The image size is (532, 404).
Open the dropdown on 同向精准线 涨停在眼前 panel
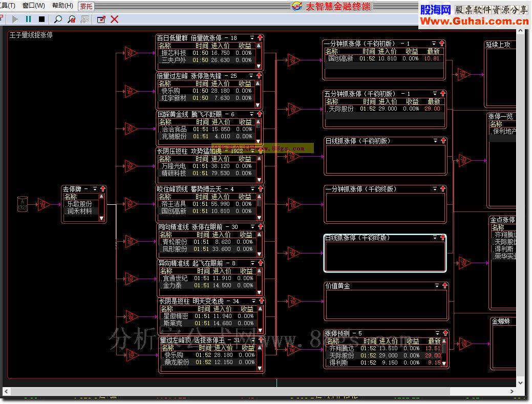pyautogui.click(x=253, y=226)
